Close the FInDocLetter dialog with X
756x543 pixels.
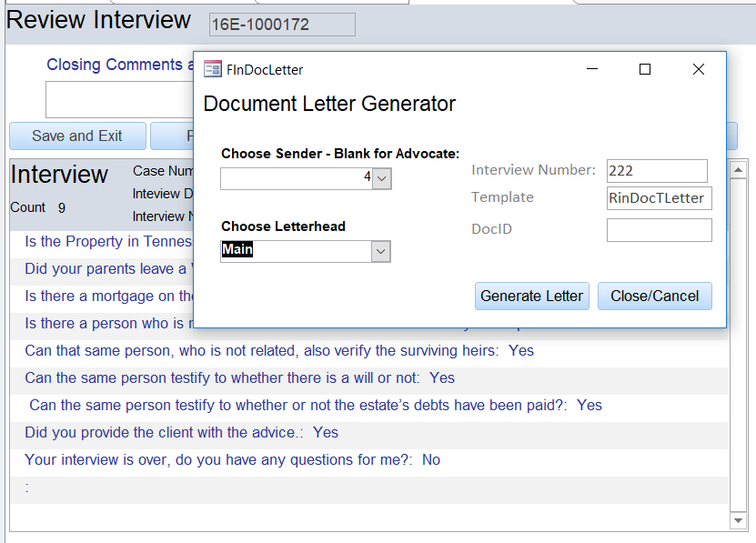[x=699, y=70]
